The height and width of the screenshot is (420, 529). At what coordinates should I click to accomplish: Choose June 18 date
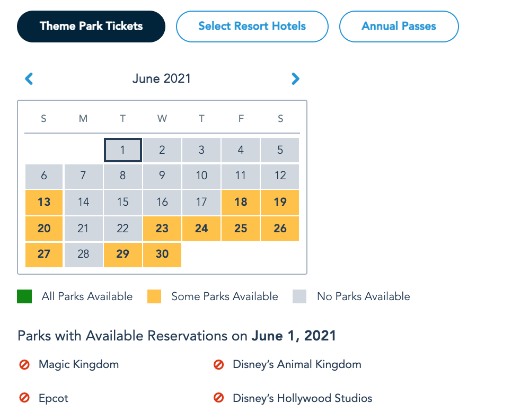[241, 202]
